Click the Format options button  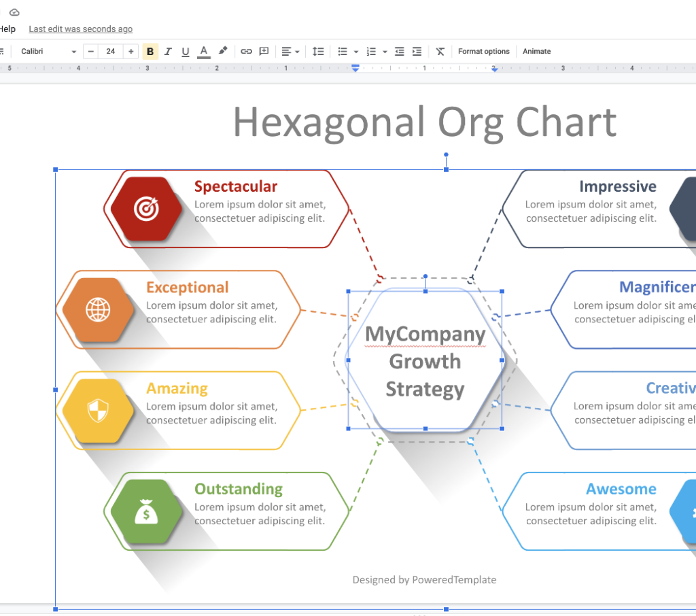(x=483, y=52)
